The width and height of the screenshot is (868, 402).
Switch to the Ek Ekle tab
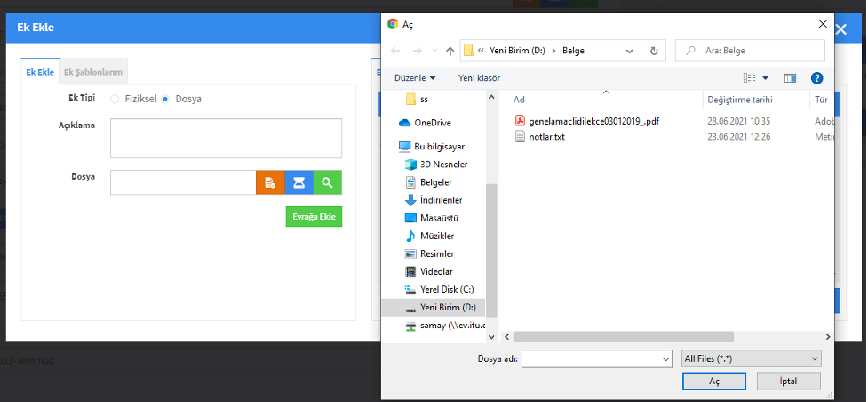[40, 72]
